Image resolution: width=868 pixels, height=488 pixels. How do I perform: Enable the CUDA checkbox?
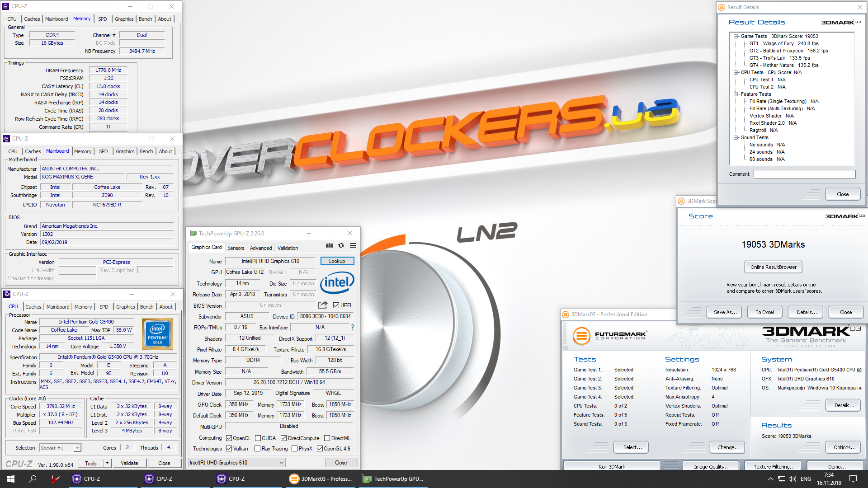click(x=258, y=438)
